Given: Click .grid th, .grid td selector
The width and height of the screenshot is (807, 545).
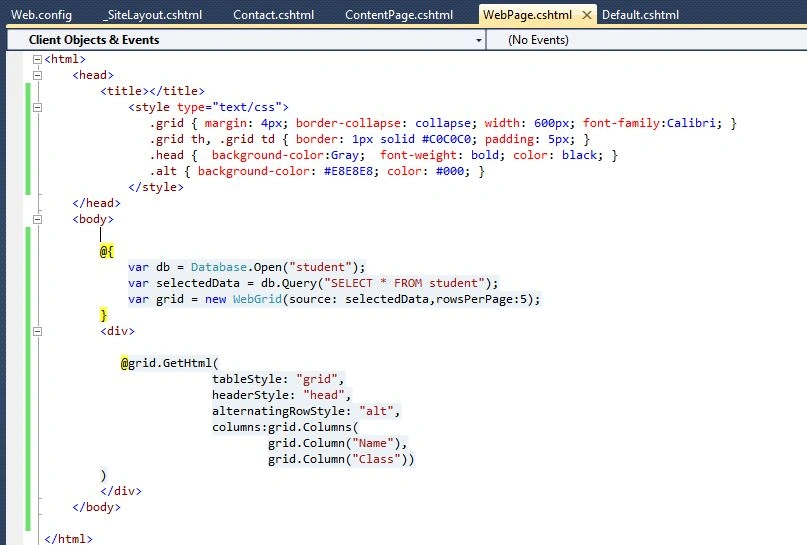Looking at the screenshot, I should (212, 139).
